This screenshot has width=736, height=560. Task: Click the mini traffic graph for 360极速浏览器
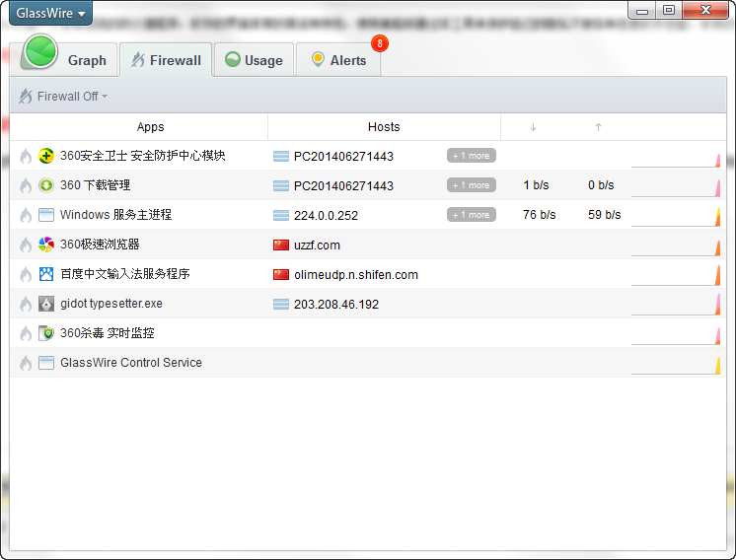coord(676,247)
